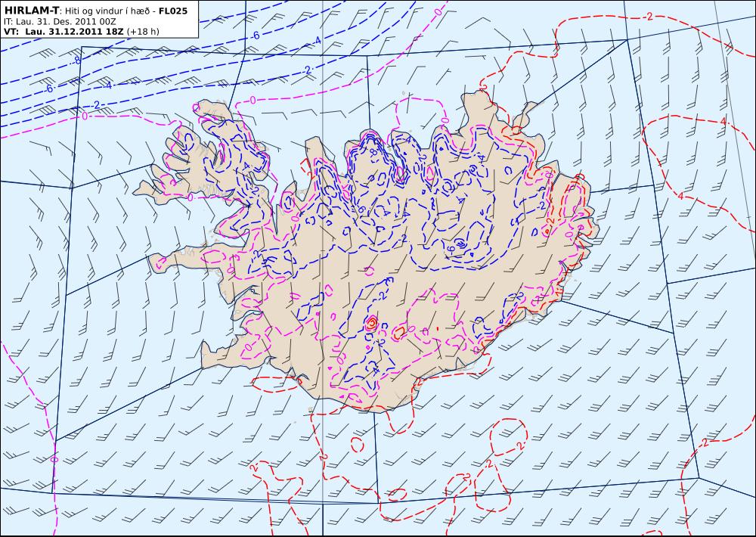
Task: Click the '(+18 h)' forecast offset text
Action: click(143, 32)
